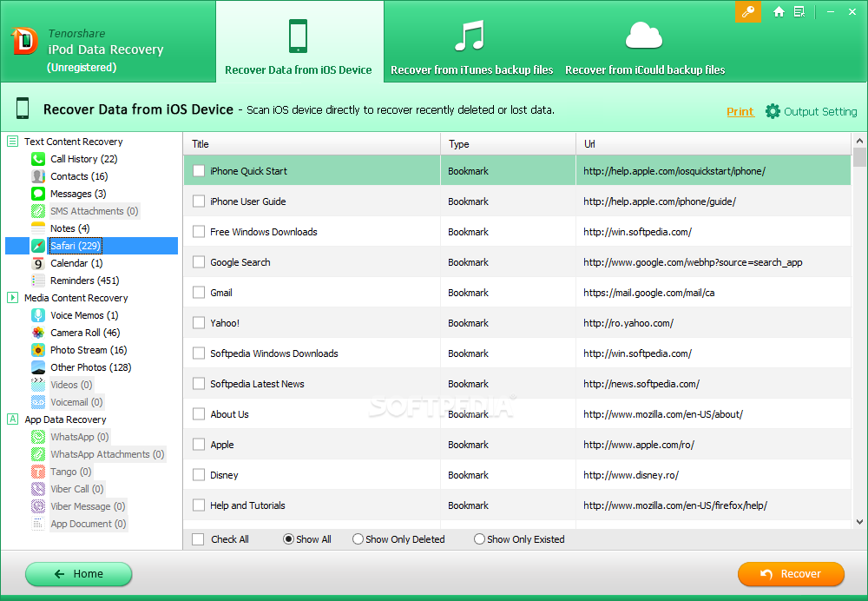868x601 pixels.
Task: Click the Home button
Action: pyautogui.click(x=79, y=574)
